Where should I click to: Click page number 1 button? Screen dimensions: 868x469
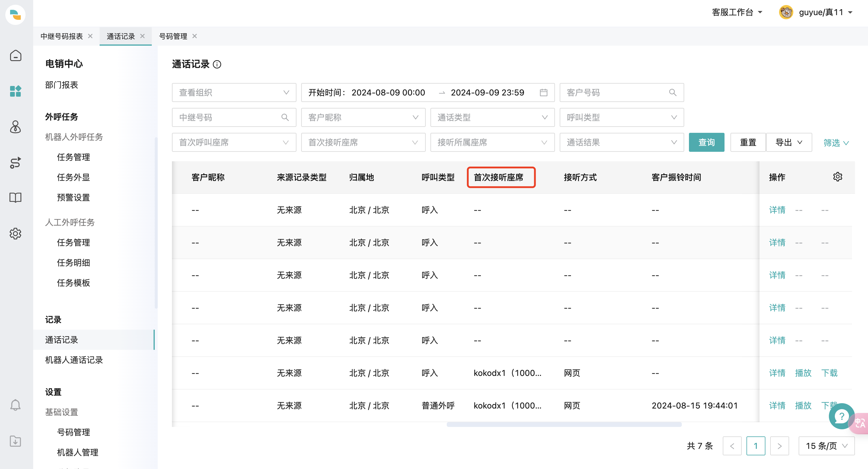pos(755,446)
